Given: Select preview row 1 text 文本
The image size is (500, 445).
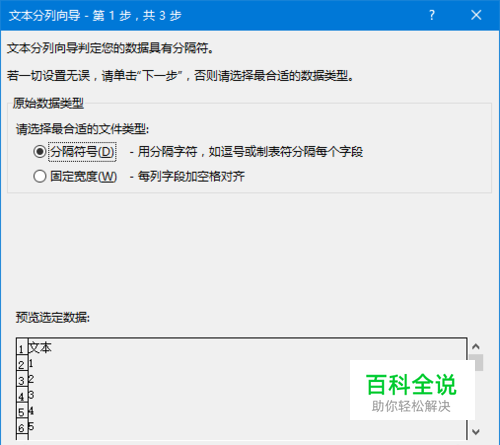Looking at the screenshot, I should pos(40,348).
